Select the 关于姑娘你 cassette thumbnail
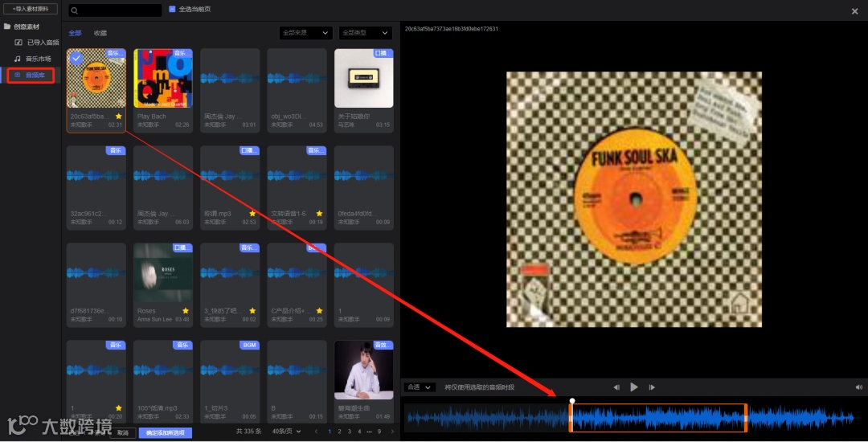 [x=364, y=78]
